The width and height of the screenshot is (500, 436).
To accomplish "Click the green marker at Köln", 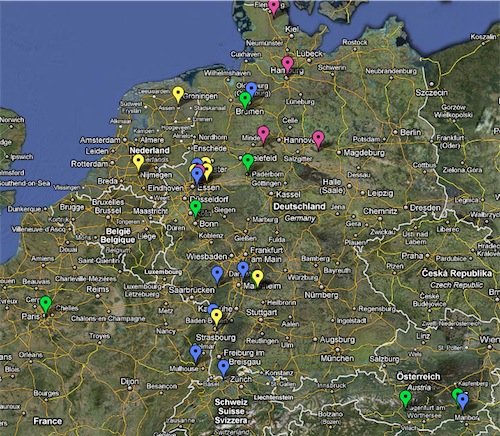I will tap(196, 209).
